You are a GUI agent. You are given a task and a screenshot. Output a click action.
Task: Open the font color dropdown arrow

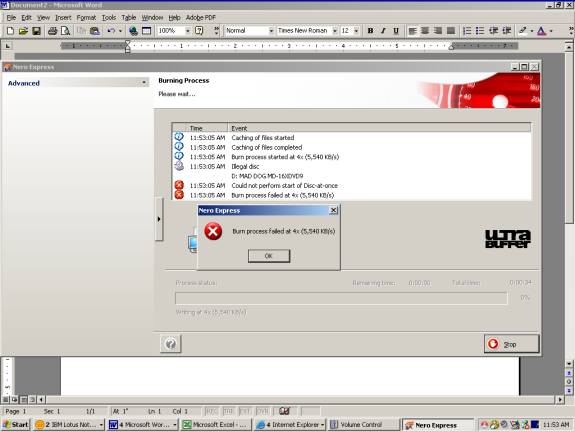(551, 31)
